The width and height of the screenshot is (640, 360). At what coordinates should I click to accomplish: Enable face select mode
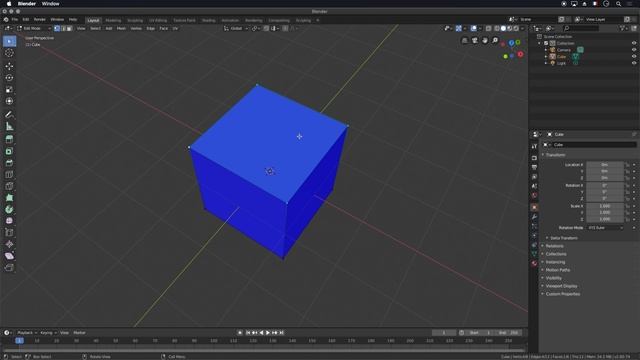coord(69,29)
